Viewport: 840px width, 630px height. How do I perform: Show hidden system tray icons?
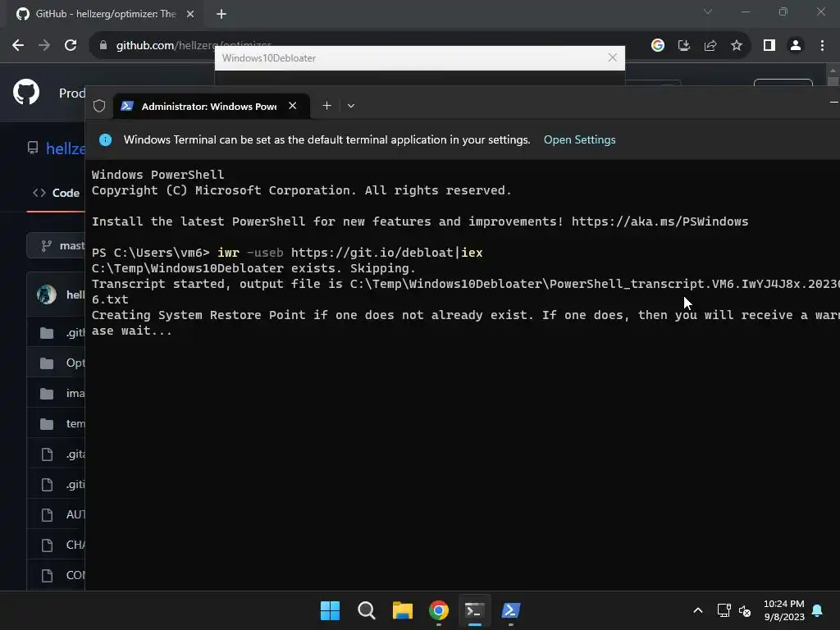697,610
